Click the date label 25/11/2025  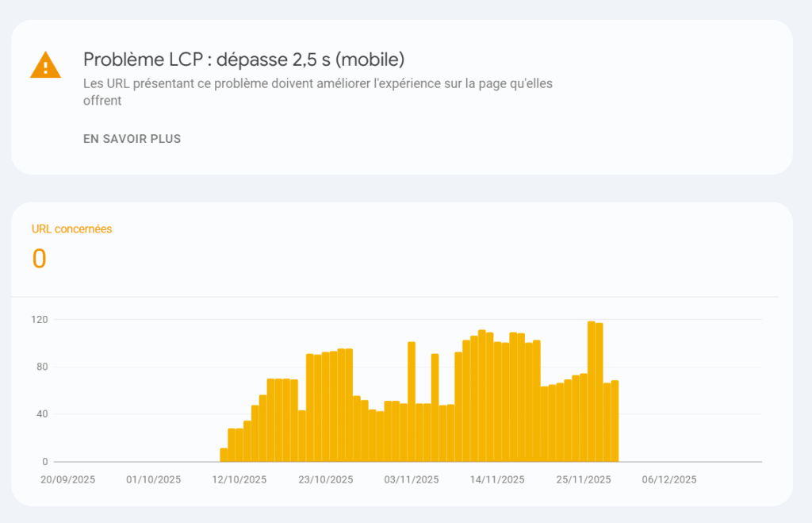click(x=581, y=479)
